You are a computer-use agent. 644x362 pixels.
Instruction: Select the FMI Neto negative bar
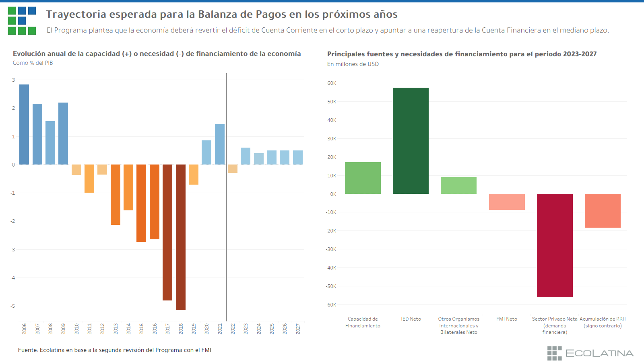click(x=507, y=202)
